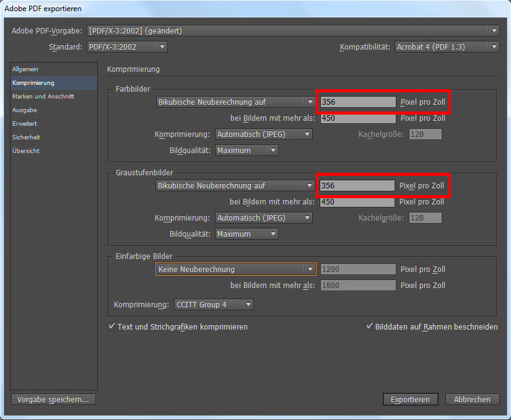Open Einfarbige Bilder Keine Neuberechnung dropdown

tap(235, 269)
